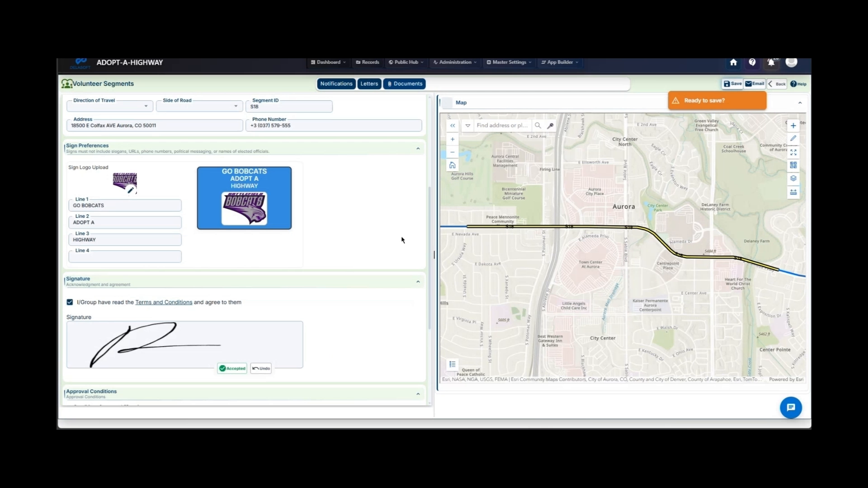868x488 pixels.
Task: Collapse the Sign Preferences section
Action: (418, 148)
